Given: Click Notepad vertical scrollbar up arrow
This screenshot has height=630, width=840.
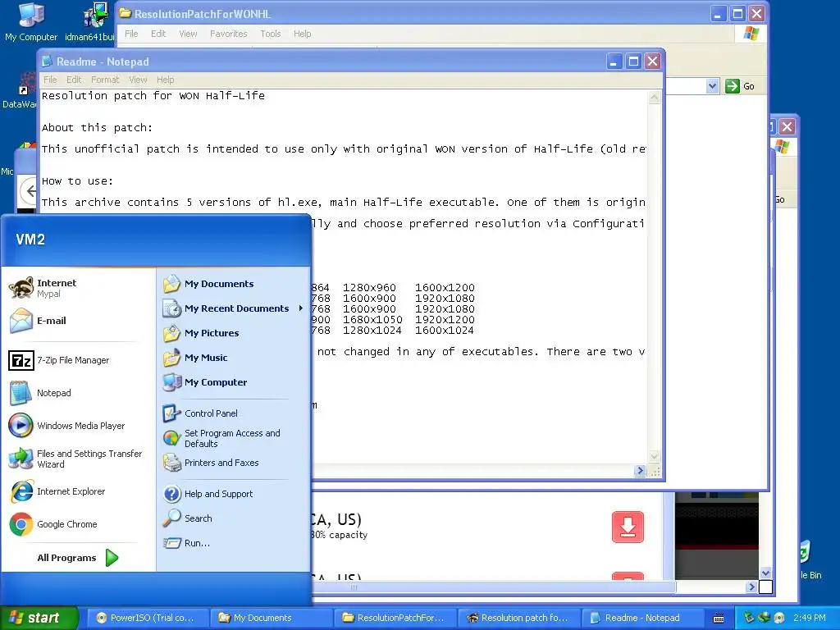Looking at the screenshot, I should pyautogui.click(x=654, y=98).
